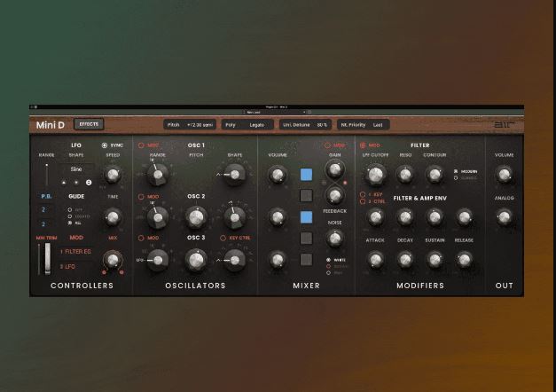Toggle the OSC 2 MOD switch
The image size is (556, 392).
pos(141,196)
